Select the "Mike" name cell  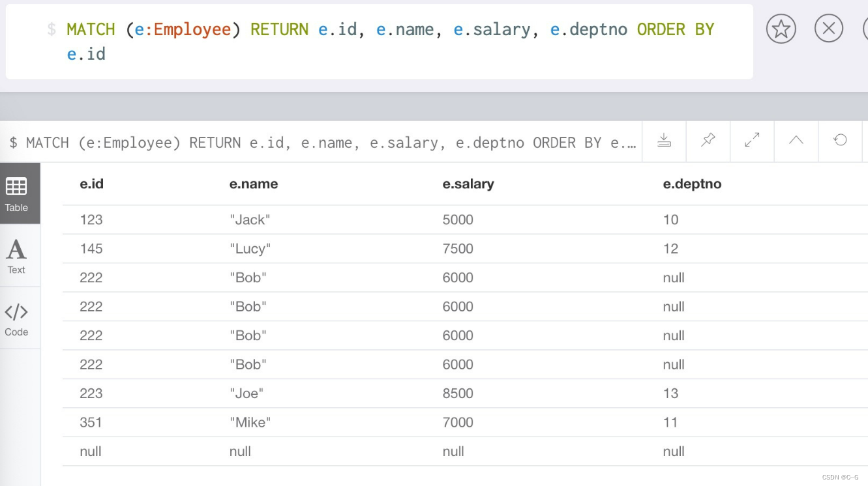(x=250, y=423)
